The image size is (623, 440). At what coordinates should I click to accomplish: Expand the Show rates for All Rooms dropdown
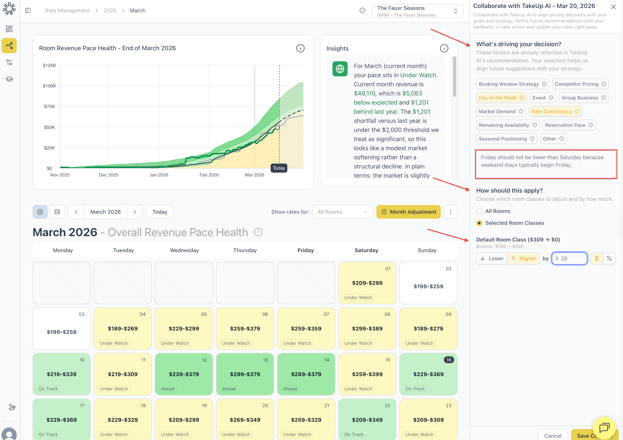[x=342, y=212]
